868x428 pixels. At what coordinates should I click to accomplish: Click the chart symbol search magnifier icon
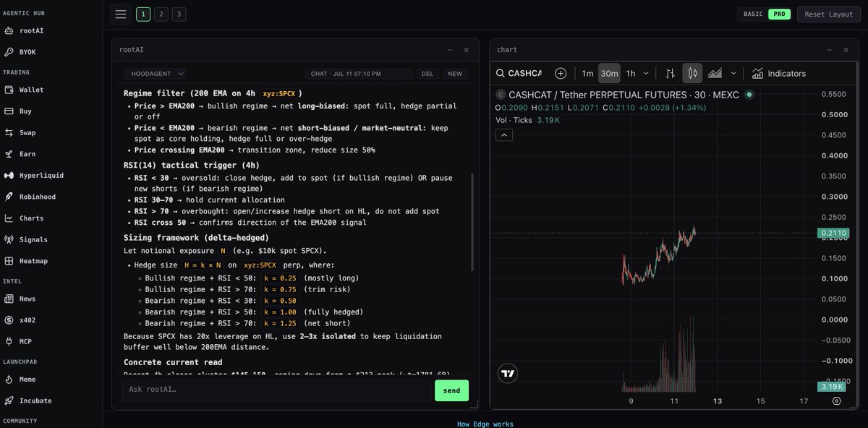coord(501,73)
